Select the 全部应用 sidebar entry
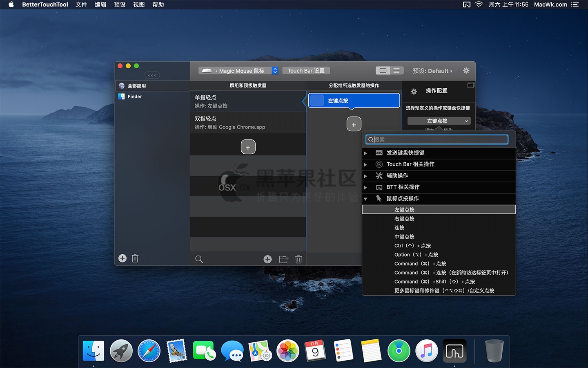This screenshot has height=368, width=588. click(x=152, y=86)
